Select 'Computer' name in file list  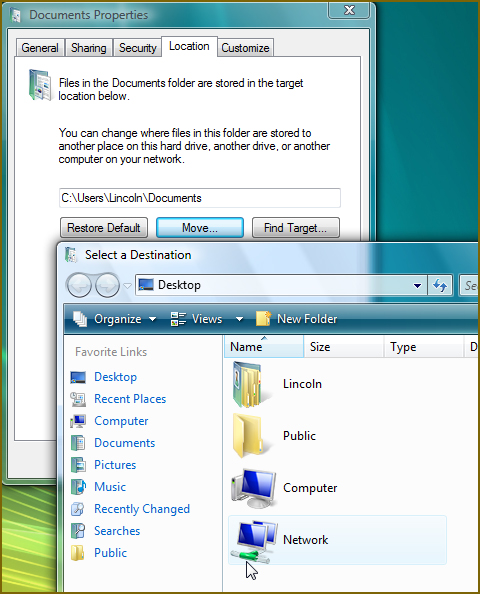point(310,488)
